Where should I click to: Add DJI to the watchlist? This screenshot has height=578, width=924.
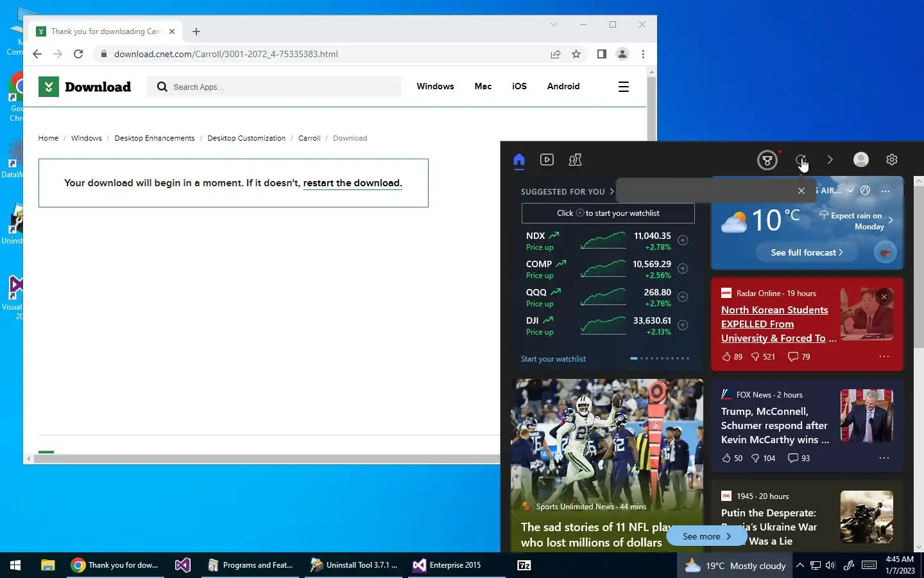[683, 325]
